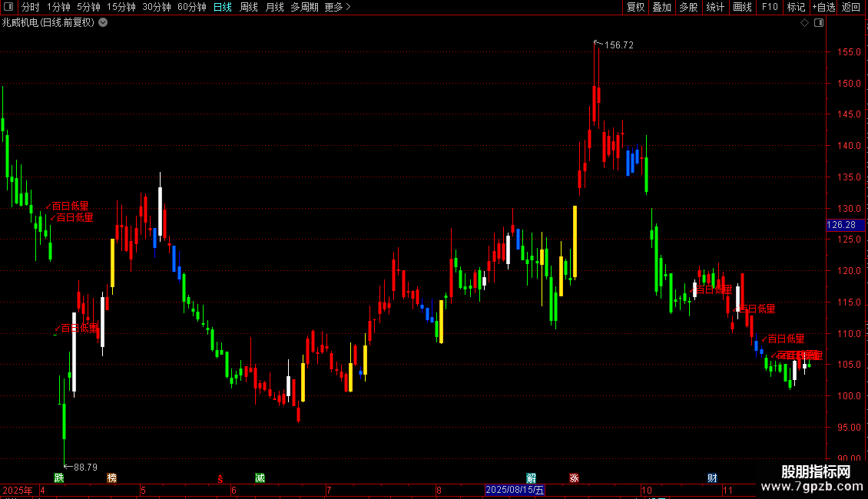
Task: Click the green 减 event marker
Action: tap(260, 478)
